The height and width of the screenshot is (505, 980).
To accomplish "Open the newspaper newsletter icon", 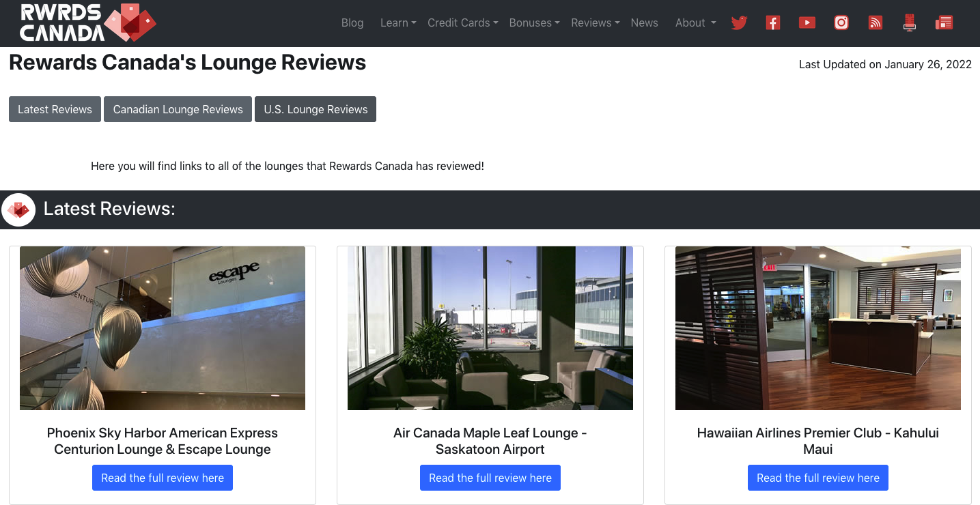I will [944, 23].
